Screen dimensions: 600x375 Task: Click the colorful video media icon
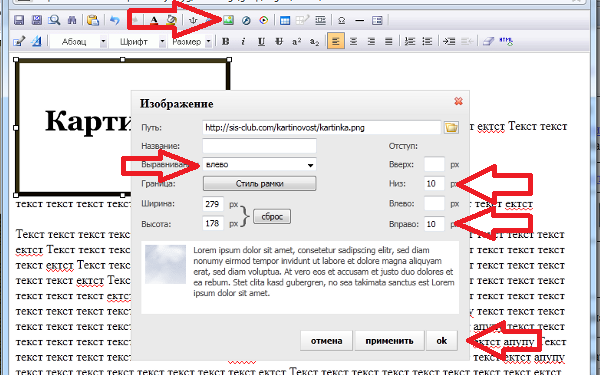click(264, 20)
